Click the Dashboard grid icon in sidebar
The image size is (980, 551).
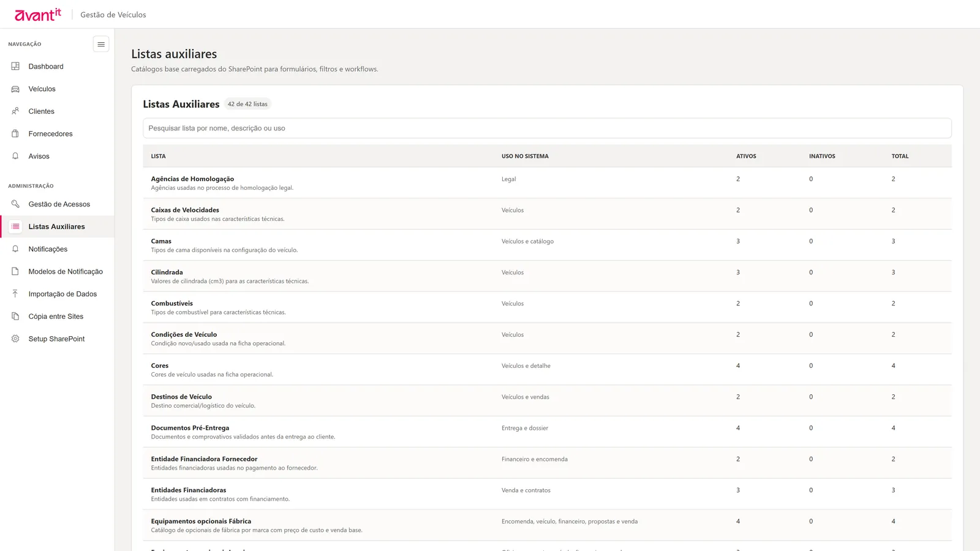pyautogui.click(x=15, y=66)
